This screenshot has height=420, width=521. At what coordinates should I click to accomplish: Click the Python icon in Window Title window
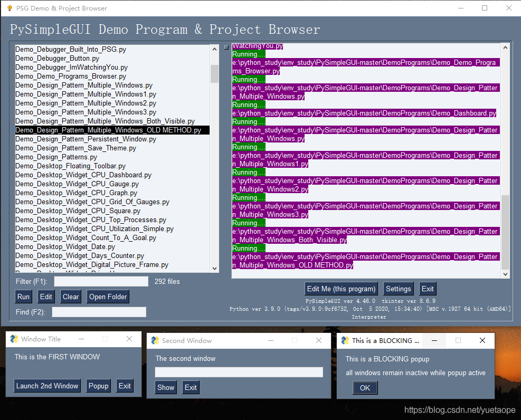(14, 339)
